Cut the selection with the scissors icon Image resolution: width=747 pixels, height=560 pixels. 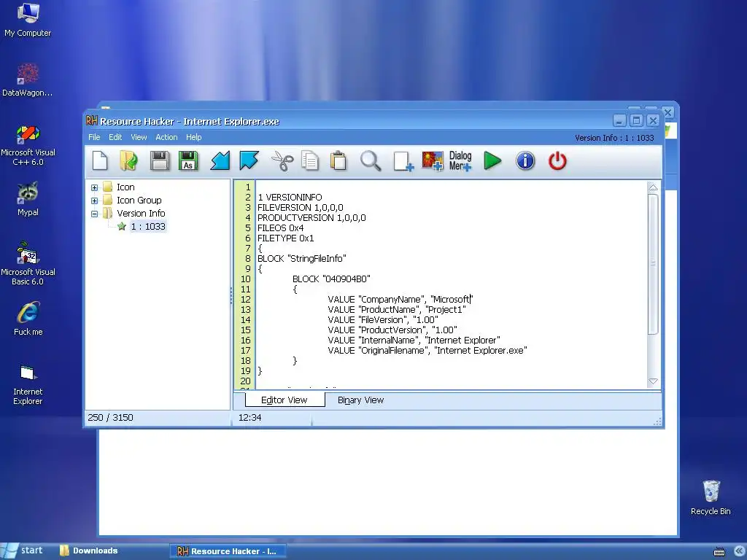pos(282,160)
